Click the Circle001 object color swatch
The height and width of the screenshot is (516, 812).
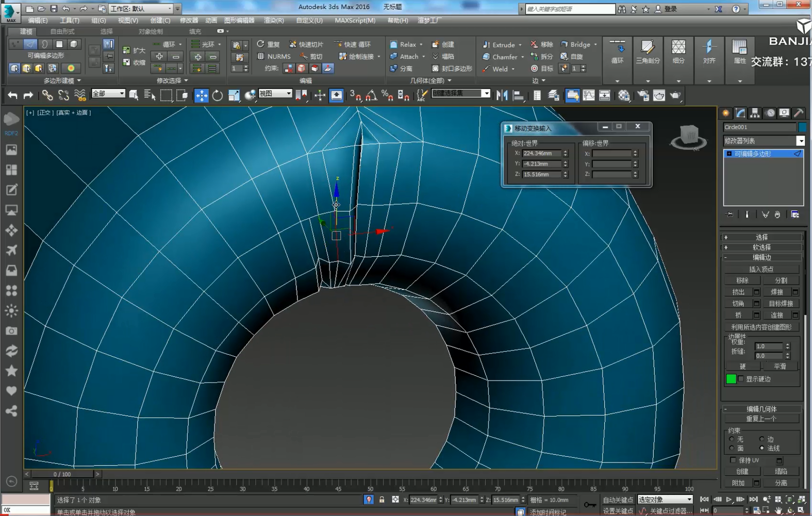point(802,127)
